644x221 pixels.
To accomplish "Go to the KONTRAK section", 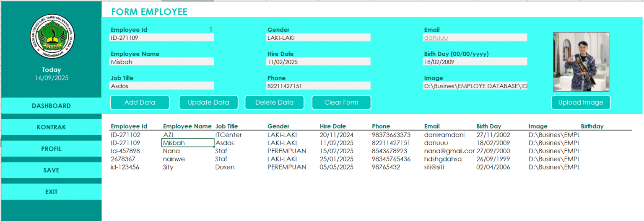I will click(51, 127).
